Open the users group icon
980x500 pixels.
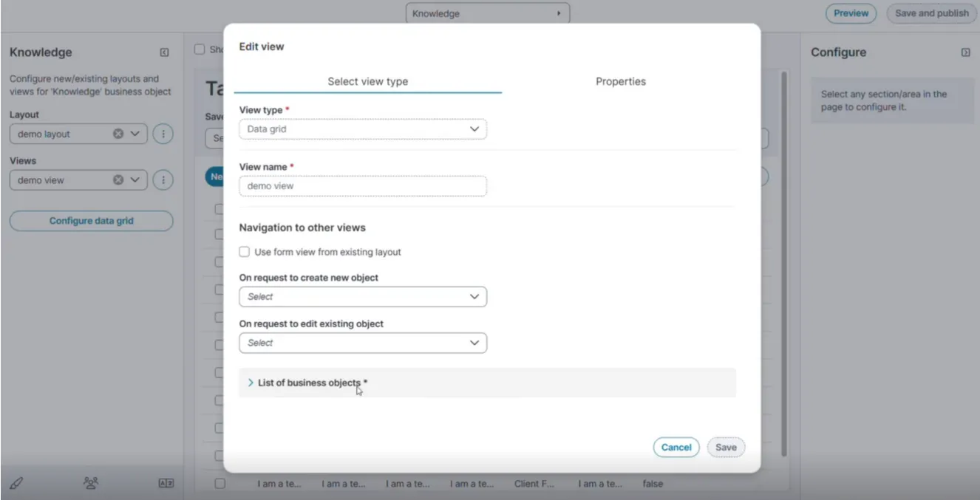(91, 483)
